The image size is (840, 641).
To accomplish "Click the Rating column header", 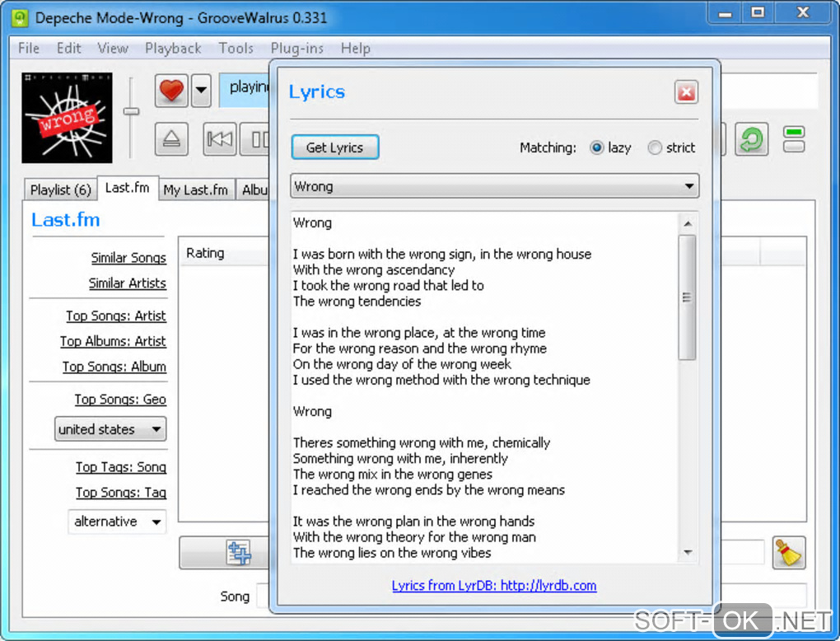I will (223, 253).
